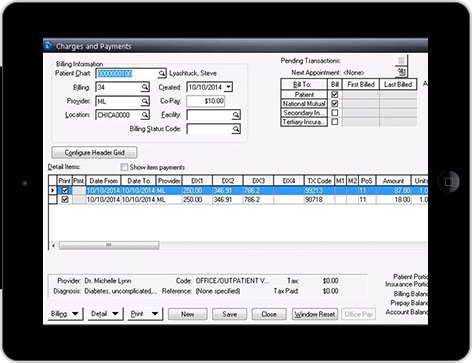Open the Location field lookup magnifier

point(145,115)
